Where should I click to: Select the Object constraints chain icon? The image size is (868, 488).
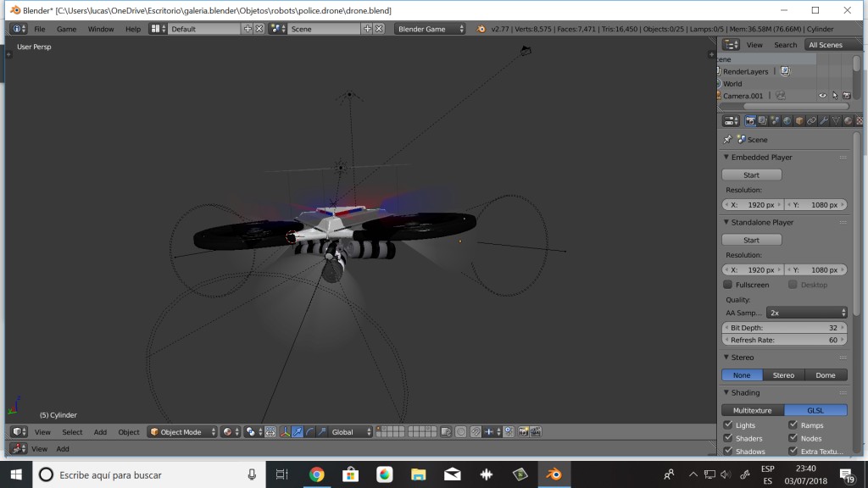click(x=810, y=120)
